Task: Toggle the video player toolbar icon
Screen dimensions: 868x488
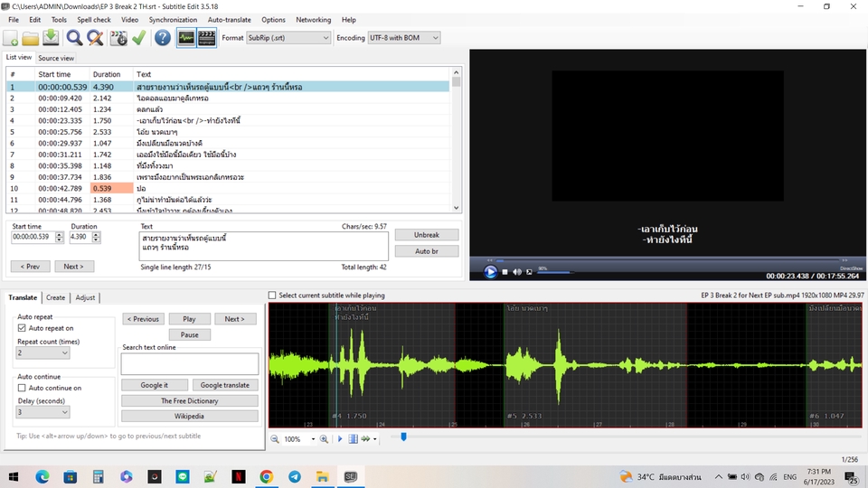Action: coord(206,38)
